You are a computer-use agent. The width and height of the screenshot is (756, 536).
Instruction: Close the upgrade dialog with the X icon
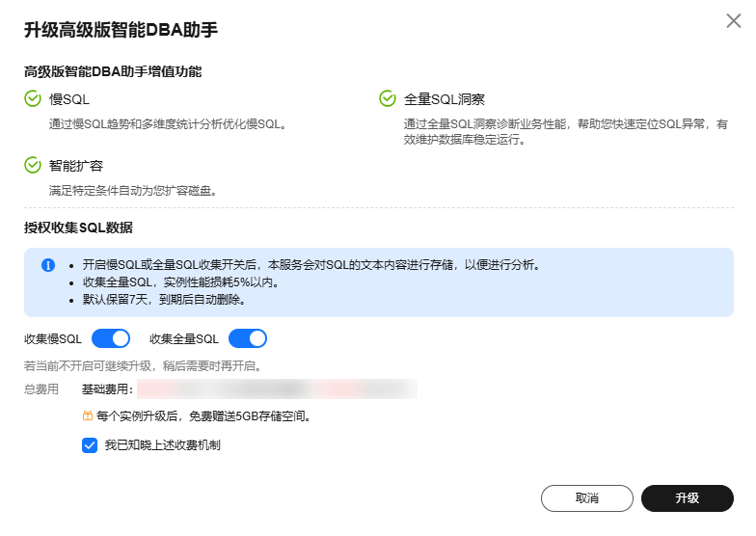point(734,21)
